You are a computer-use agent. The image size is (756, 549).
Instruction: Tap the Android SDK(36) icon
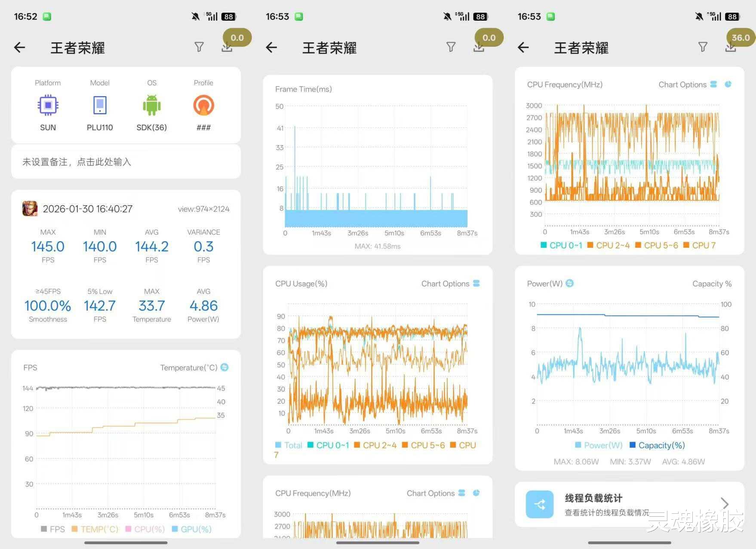point(152,105)
